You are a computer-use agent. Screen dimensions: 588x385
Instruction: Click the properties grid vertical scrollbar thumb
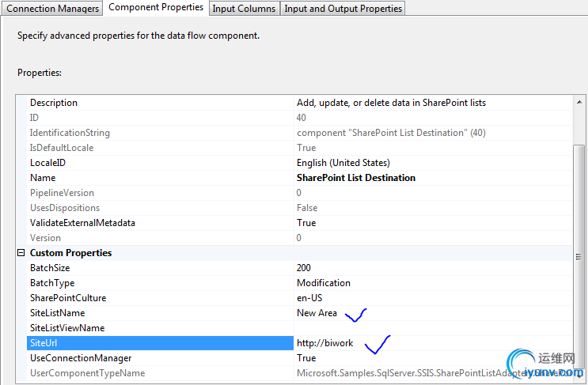(x=580, y=198)
